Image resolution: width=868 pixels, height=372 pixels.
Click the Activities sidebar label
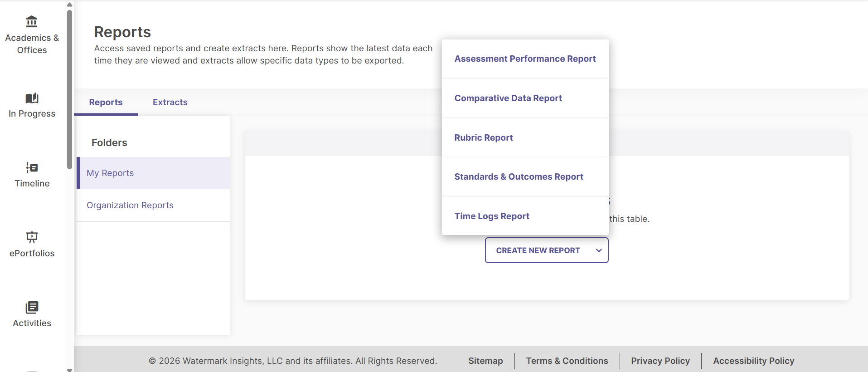click(x=32, y=323)
